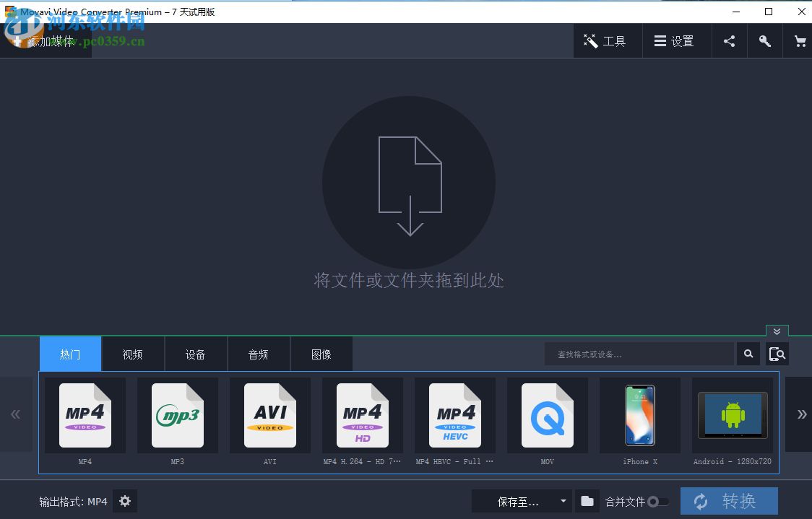Click the destination folder icon

coord(587,500)
